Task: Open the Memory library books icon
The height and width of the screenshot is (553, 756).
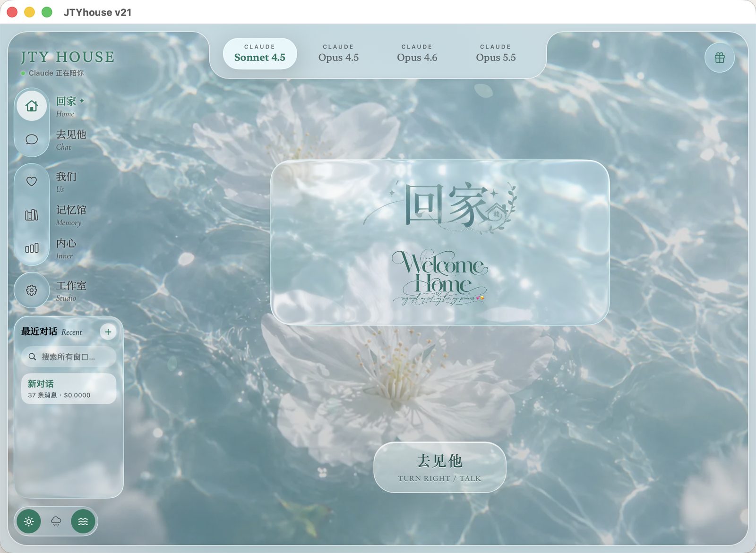Action: click(32, 215)
